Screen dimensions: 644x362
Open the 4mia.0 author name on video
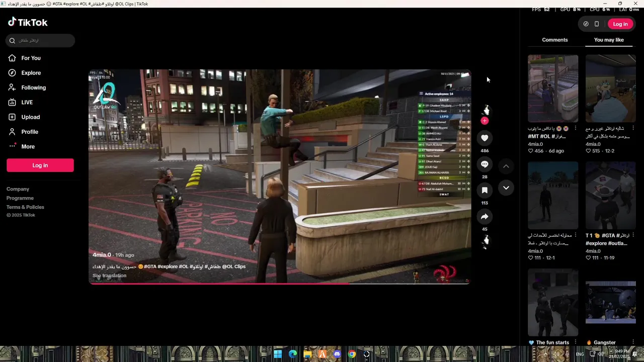102,255
